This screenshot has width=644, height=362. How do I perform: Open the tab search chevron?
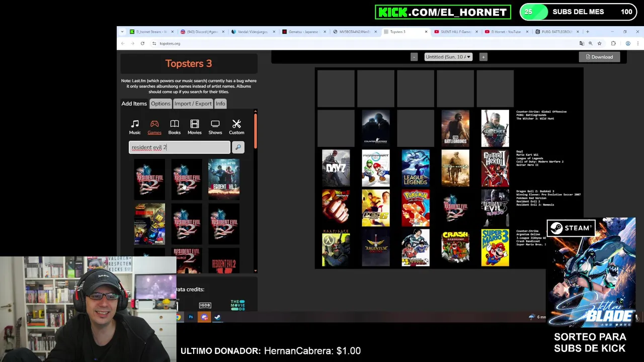point(122,32)
